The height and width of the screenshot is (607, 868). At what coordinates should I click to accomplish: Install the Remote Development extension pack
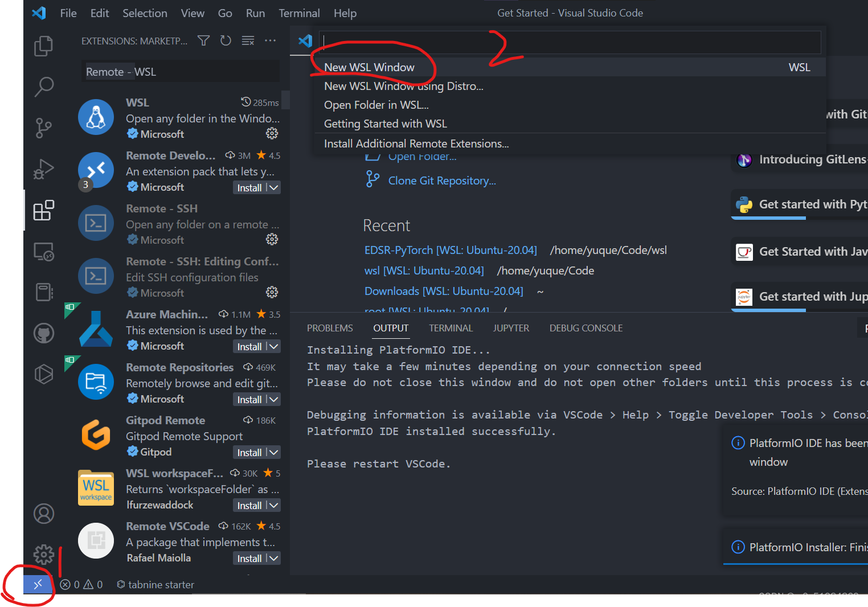(x=249, y=187)
